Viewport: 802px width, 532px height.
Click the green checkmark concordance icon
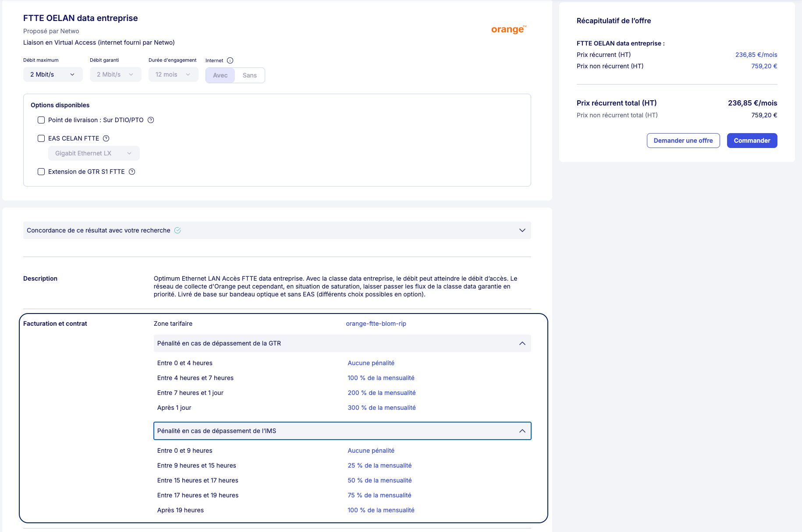coord(177,230)
